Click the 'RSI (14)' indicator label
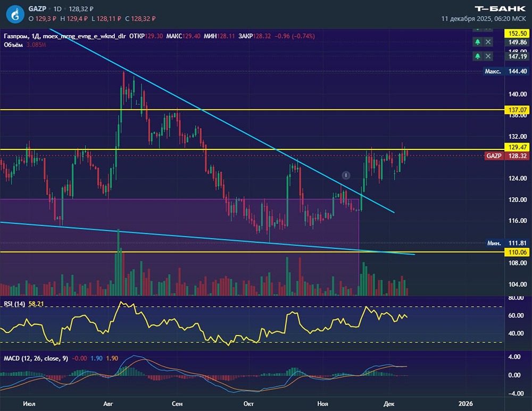Image resolution: width=532 pixels, height=411 pixels. (14, 304)
